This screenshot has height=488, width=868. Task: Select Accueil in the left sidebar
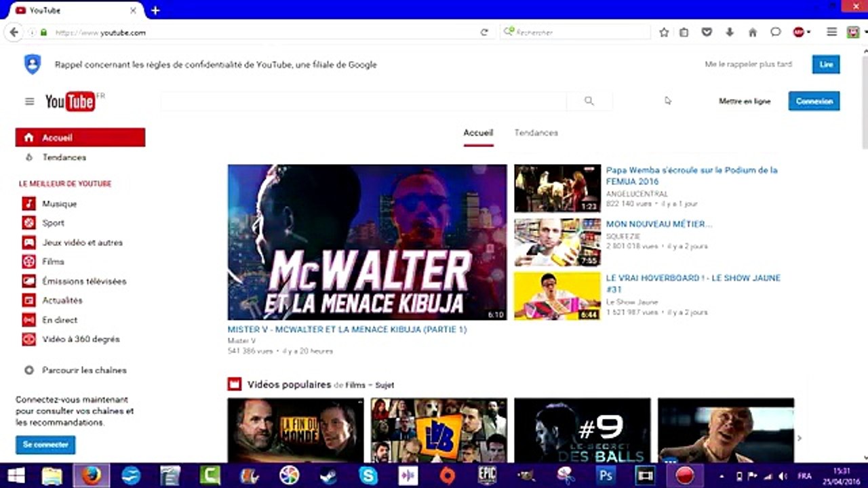click(80, 138)
